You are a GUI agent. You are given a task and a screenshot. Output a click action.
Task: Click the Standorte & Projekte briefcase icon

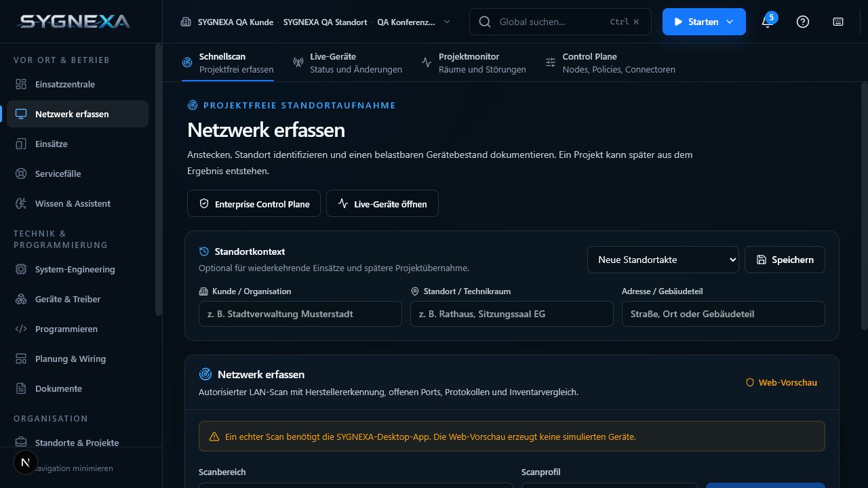(21, 443)
